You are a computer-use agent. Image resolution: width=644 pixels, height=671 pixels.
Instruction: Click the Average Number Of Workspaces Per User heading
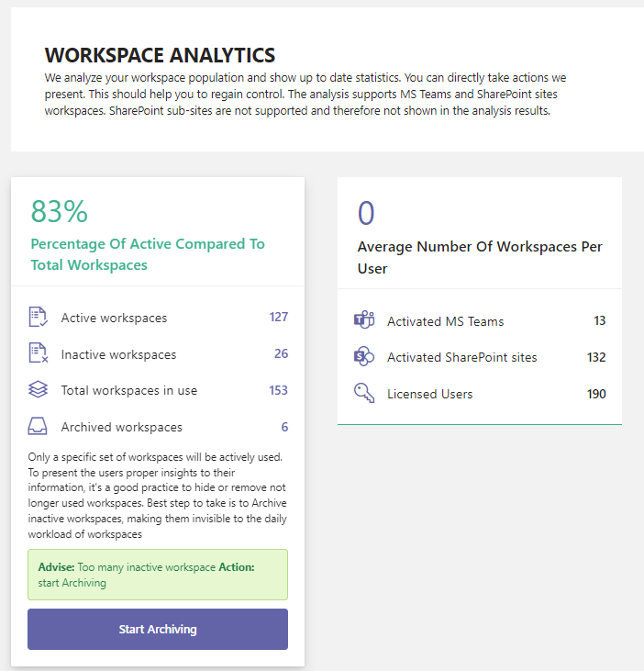(x=480, y=257)
